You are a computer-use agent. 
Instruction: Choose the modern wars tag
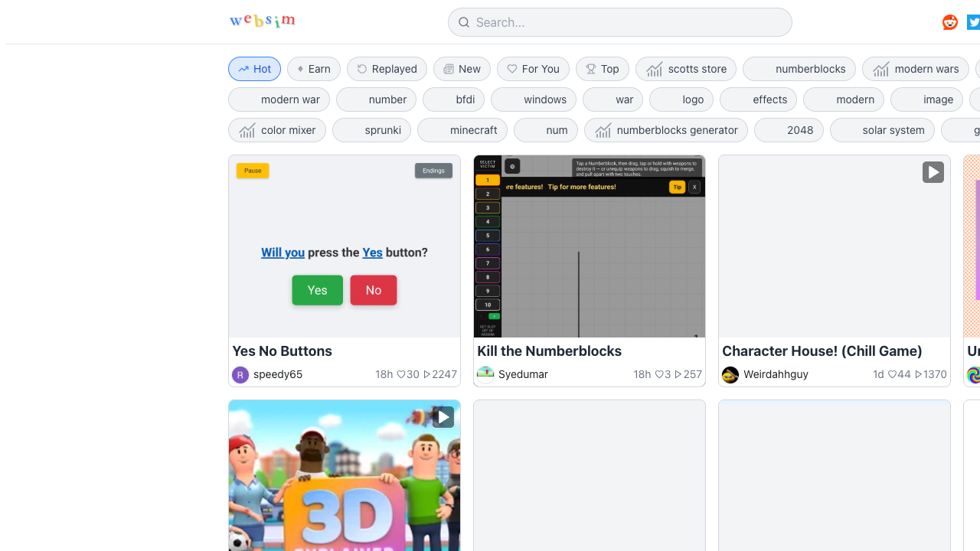(916, 69)
